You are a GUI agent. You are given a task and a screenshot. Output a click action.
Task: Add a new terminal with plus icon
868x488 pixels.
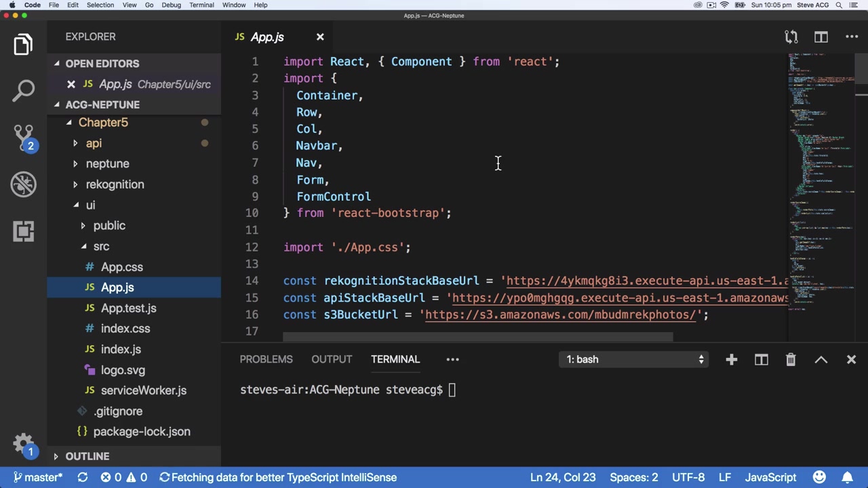(731, 359)
